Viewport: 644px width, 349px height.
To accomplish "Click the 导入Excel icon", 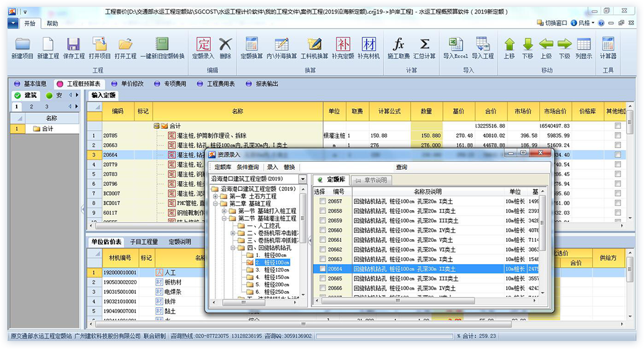I will [x=455, y=44].
